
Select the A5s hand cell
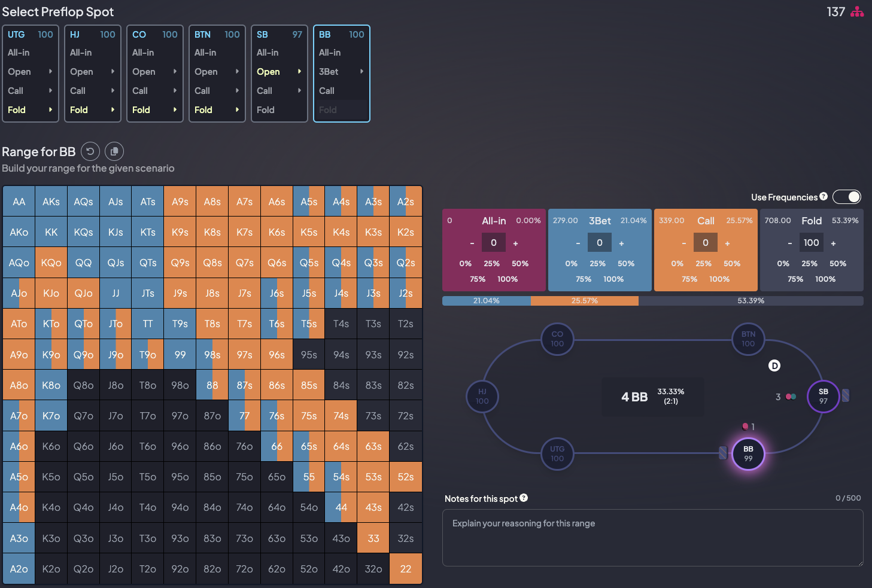pos(309,202)
